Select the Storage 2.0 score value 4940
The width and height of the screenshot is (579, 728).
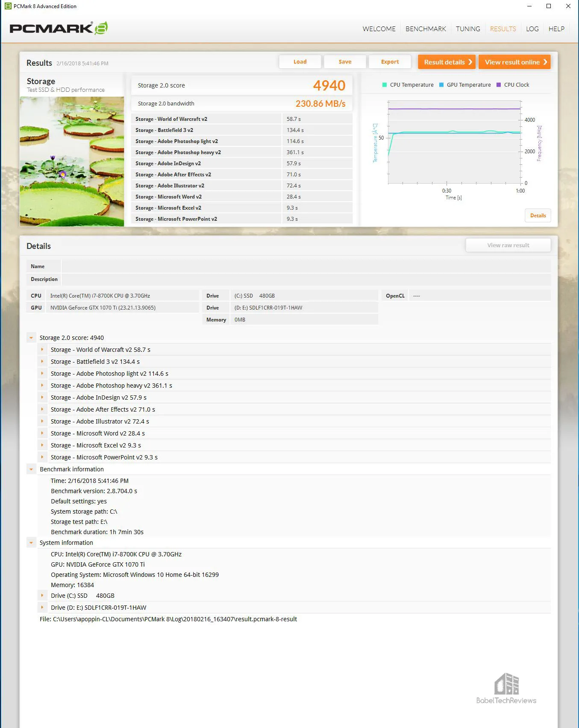tap(329, 85)
